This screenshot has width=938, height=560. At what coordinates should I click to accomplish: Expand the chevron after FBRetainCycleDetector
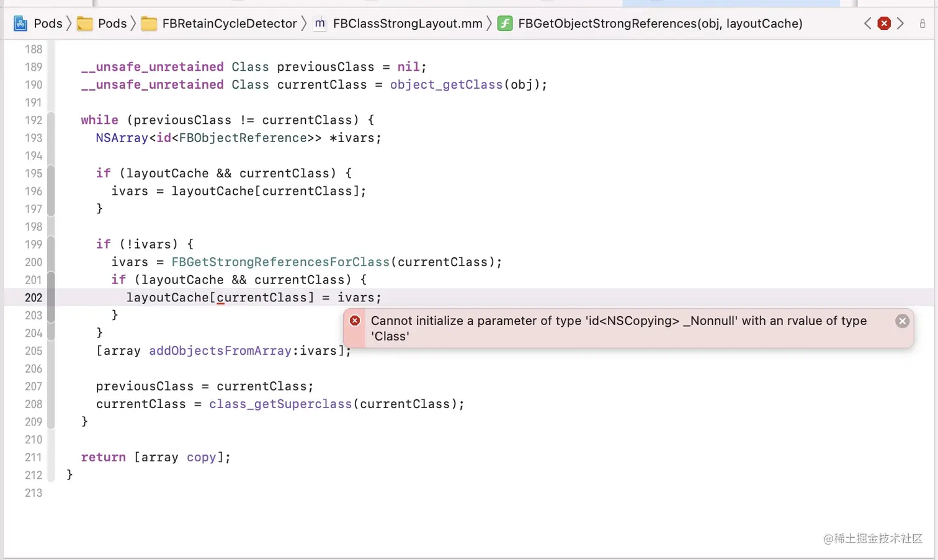(305, 23)
